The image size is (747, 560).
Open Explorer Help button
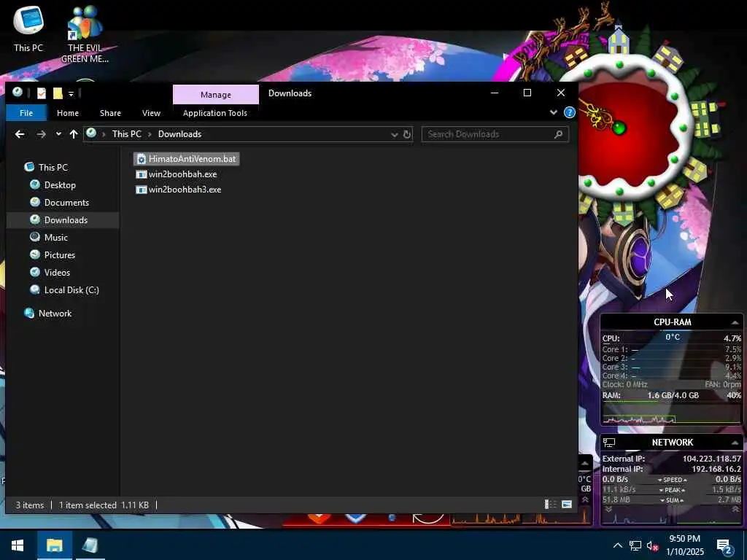tap(569, 112)
